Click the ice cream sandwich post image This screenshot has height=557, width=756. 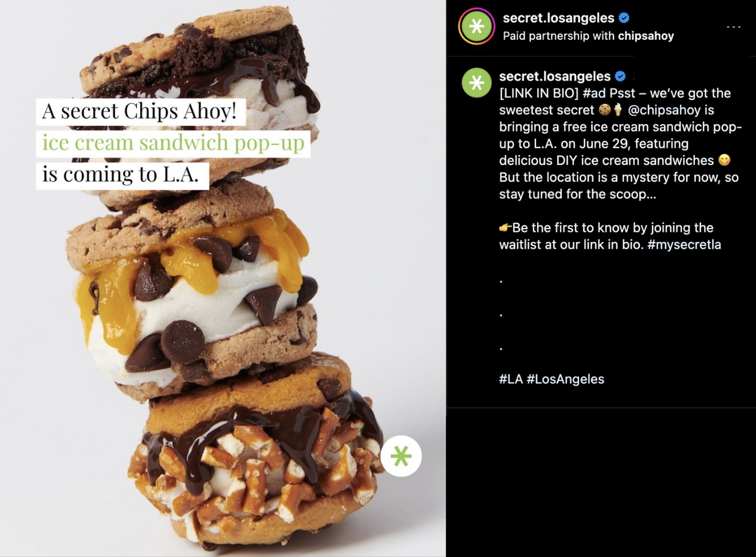pos(223,278)
